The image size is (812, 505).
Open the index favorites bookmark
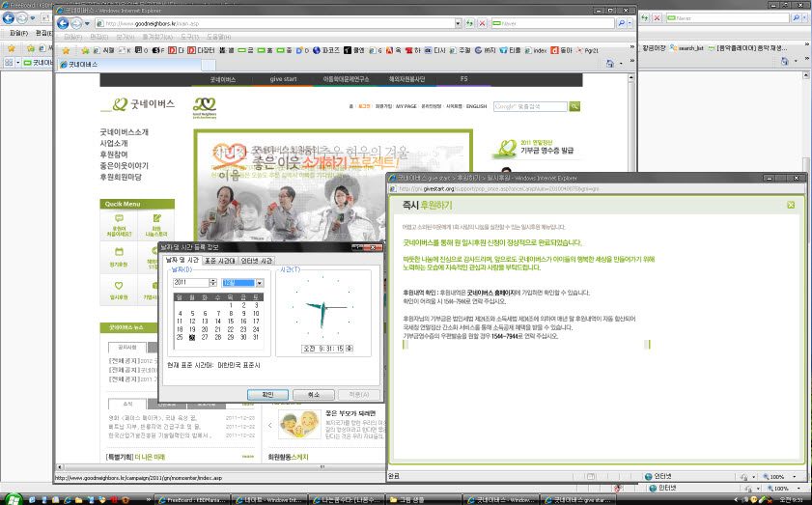click(x=536, y=50)
